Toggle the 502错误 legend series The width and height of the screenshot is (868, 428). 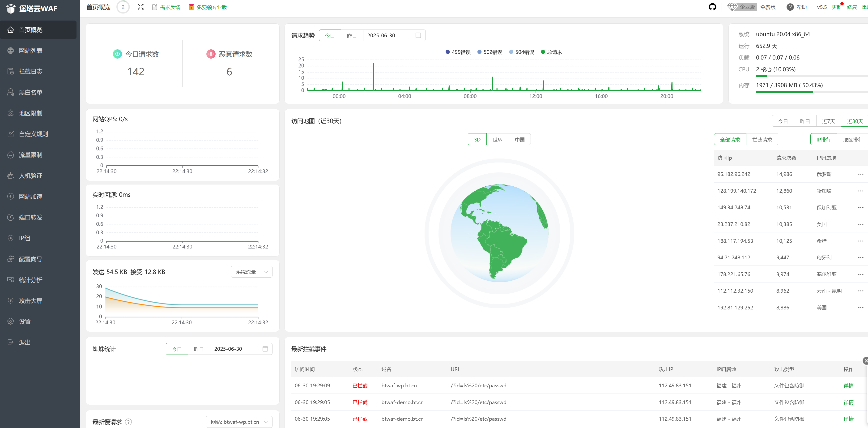[489, 52]
